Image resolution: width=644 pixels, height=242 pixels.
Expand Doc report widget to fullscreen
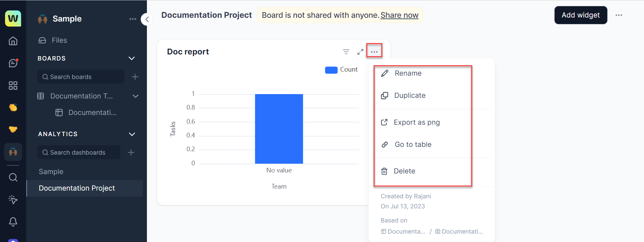(x=360, y=52)
